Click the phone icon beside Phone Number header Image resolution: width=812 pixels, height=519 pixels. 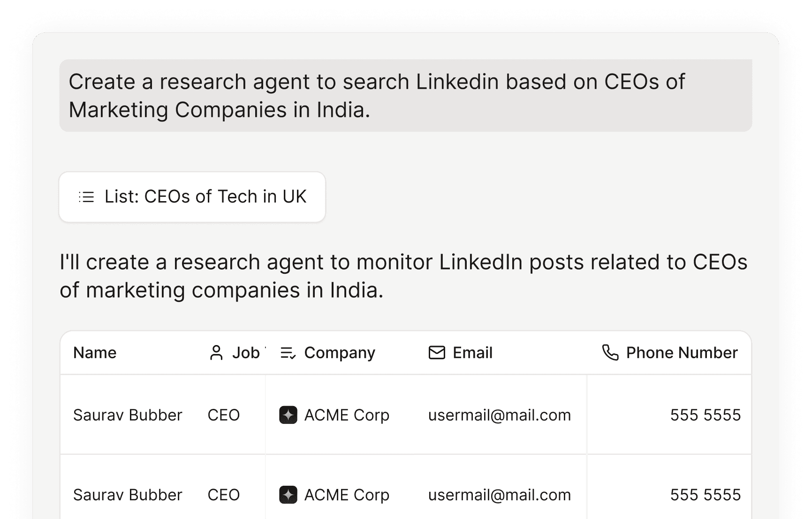pos(610,353)
